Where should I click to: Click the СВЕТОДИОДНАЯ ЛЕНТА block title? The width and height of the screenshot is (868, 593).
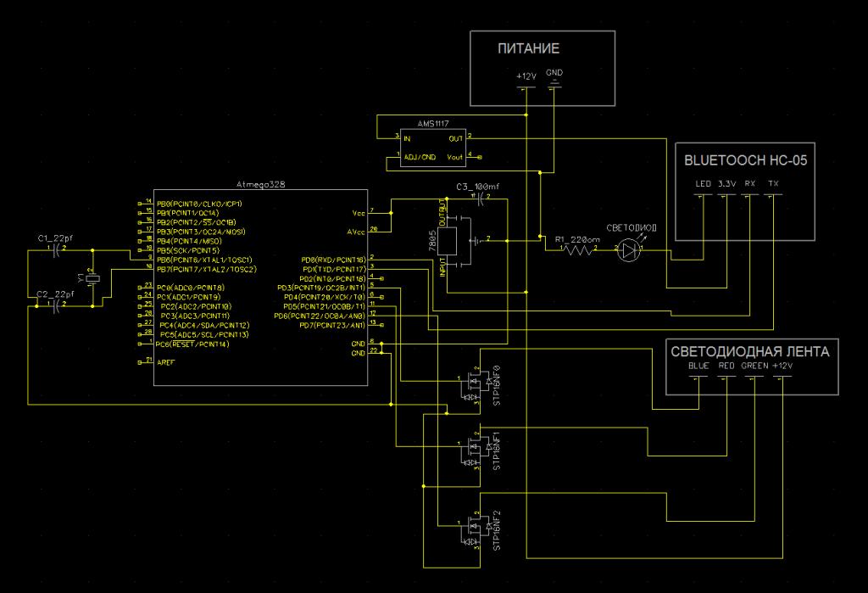[750, 351]
